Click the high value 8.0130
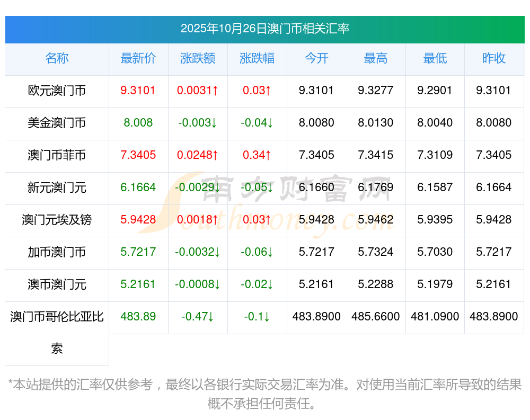 (x=376, y=123)
